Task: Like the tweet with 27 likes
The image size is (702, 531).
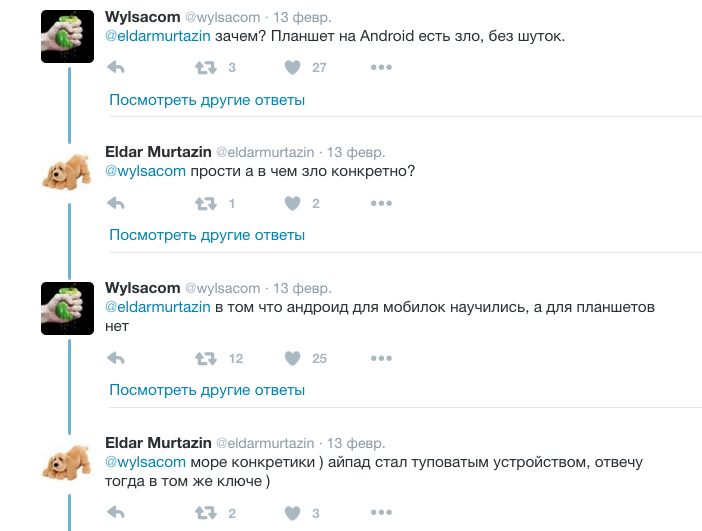Action: [x=292, y=67]
